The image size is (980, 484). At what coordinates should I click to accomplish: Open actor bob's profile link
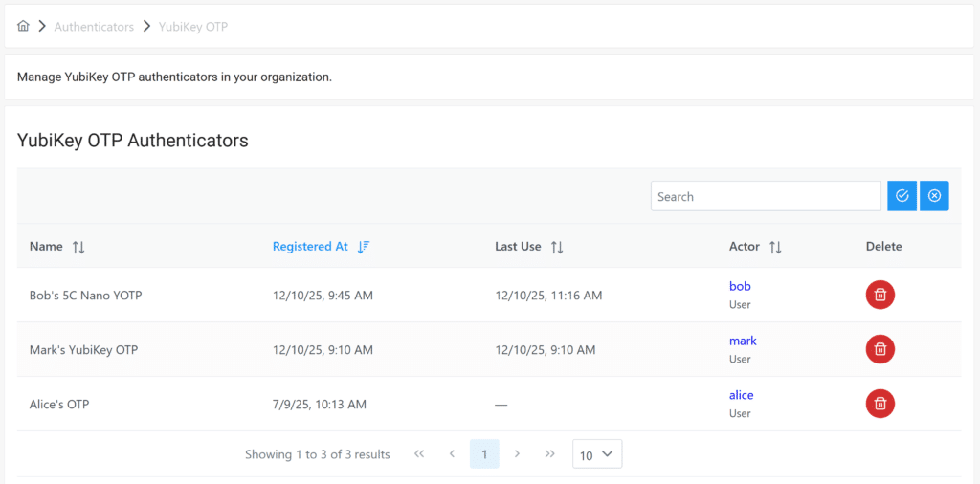[740, 286]
